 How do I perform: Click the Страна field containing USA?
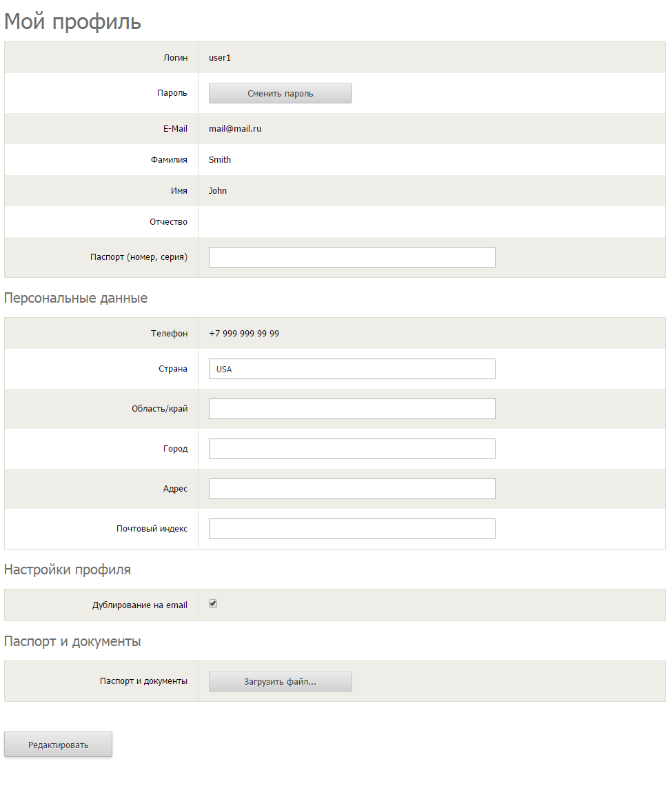(x=352, y=369)
